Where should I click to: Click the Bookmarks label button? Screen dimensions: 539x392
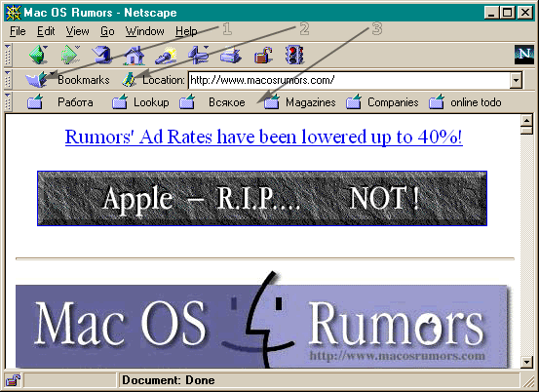pos(84,80)
